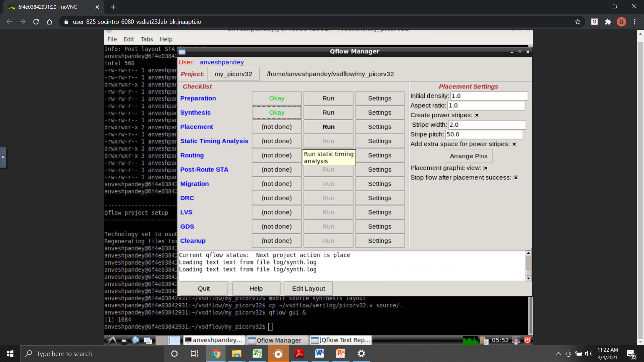Toggle Placement graphic view off
Screen dimensions: 644x362
pos(486,168)
